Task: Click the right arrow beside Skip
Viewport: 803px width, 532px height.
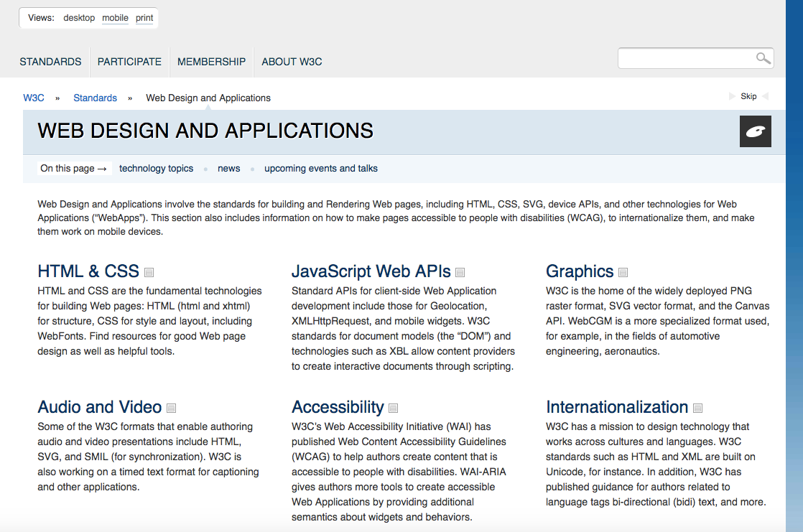Action: pyautogui.click(x=732, y=96)
